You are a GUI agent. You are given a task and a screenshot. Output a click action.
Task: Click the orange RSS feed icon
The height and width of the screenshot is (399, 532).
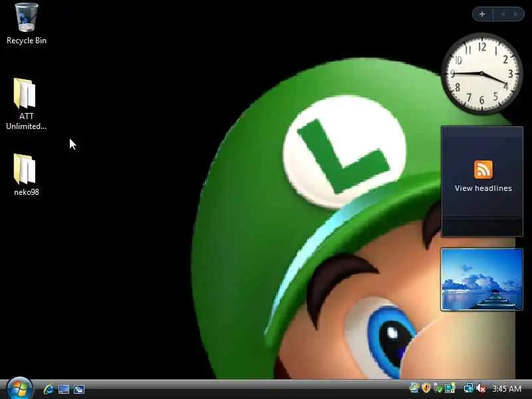point(483,170)
